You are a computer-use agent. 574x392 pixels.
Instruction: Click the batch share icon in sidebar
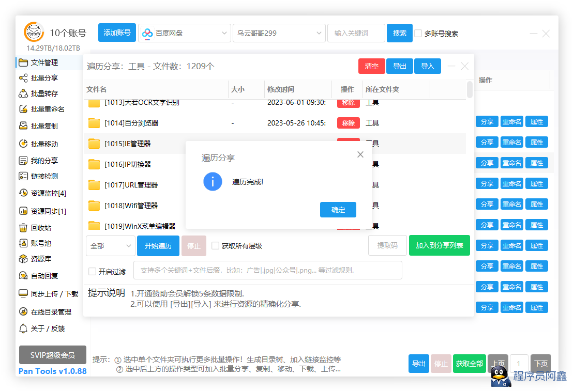pyautogui.click(x=23, y=78)
